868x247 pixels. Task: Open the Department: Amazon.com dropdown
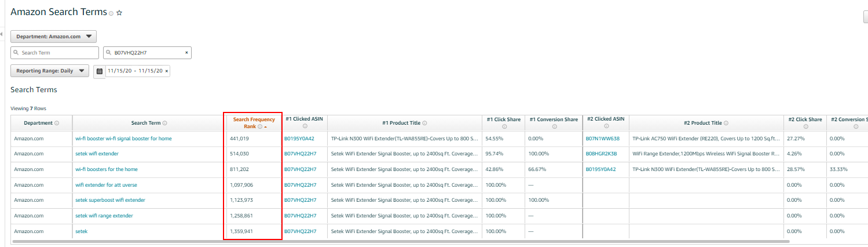54,37
